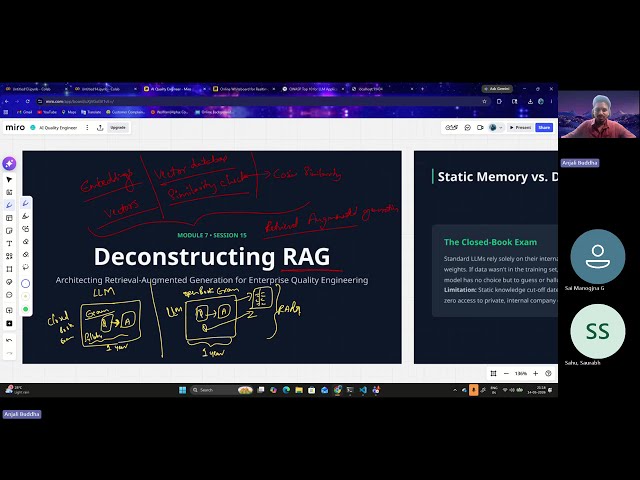Open the Maps bookmark
Screen dimensions: 640x480
pyautogui.click(x=69, y=112)
